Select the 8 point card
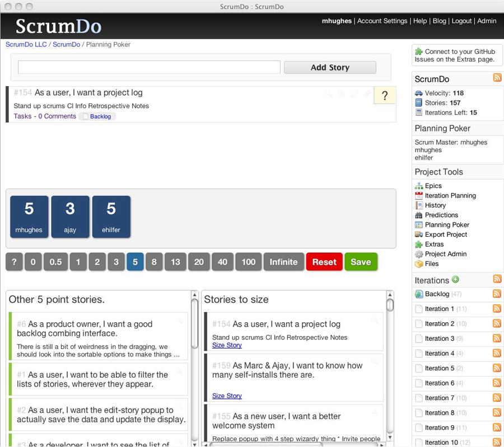The height and width of the screenshot is (447, 504). click(154, 262)
